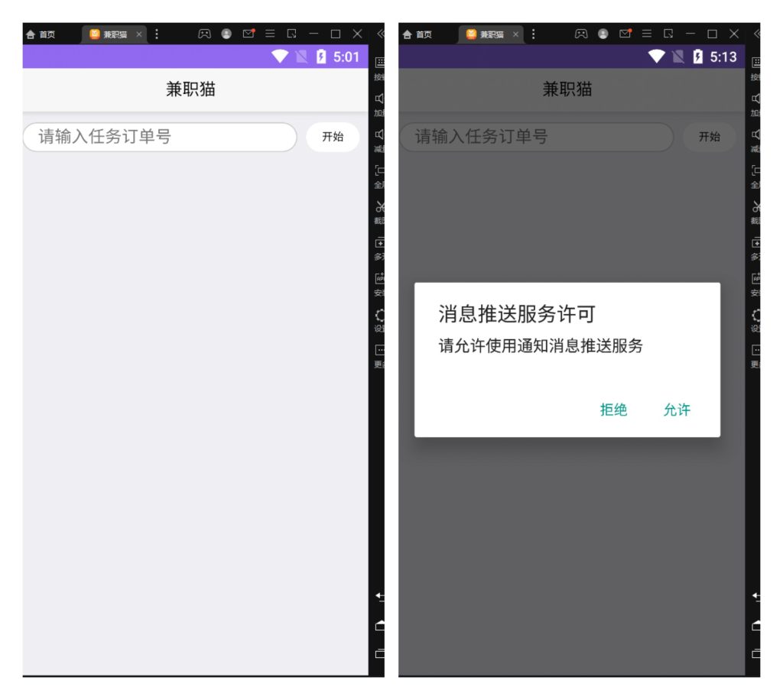This screenshot has width=783, height=700.
Task: Collapse the sidebar with « in 5:13 window
Action: point(757,34)
